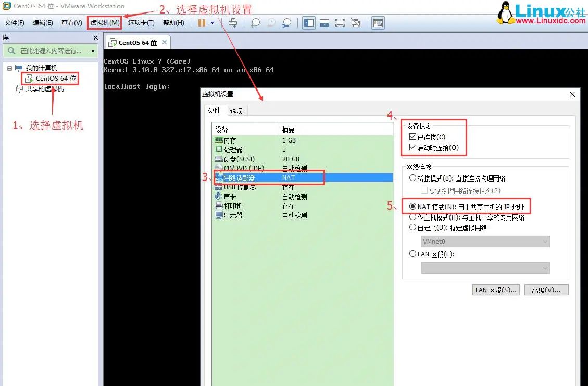
Task: Send Ctrl+Alt+Del to the guest
Action: tap(233, 22)
